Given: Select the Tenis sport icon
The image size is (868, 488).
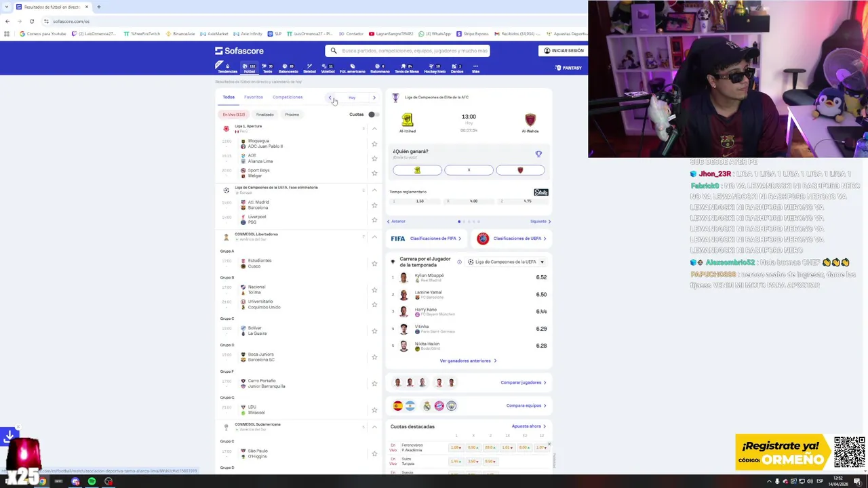Looking at the screenshot, I should pos(267,68).
